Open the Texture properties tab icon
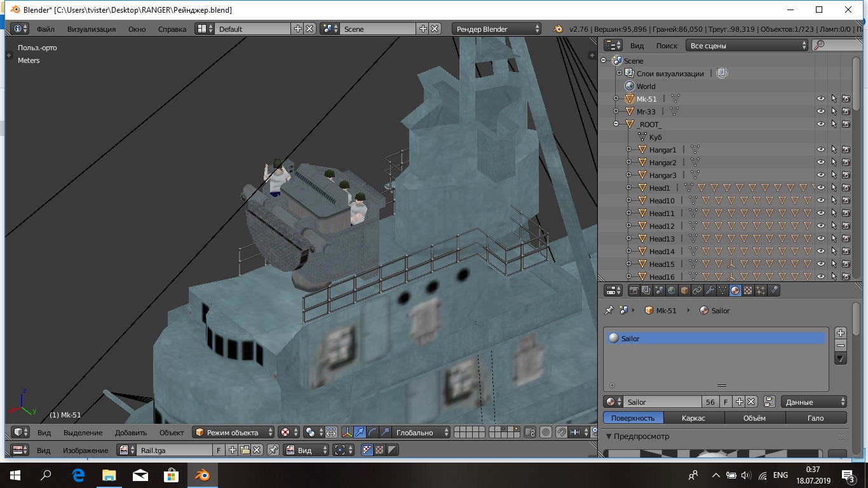 [x=748, y=291]
